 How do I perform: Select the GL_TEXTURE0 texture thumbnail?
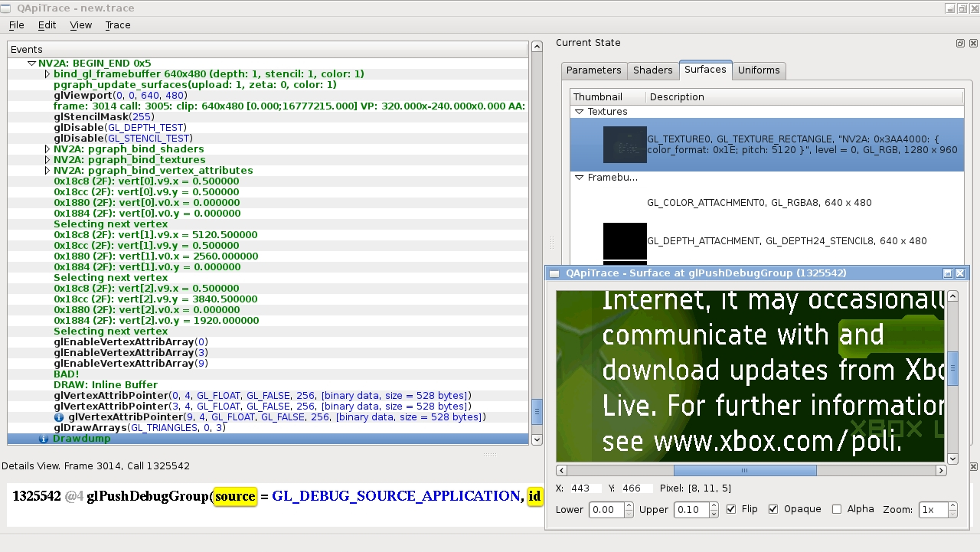point(625,145)
